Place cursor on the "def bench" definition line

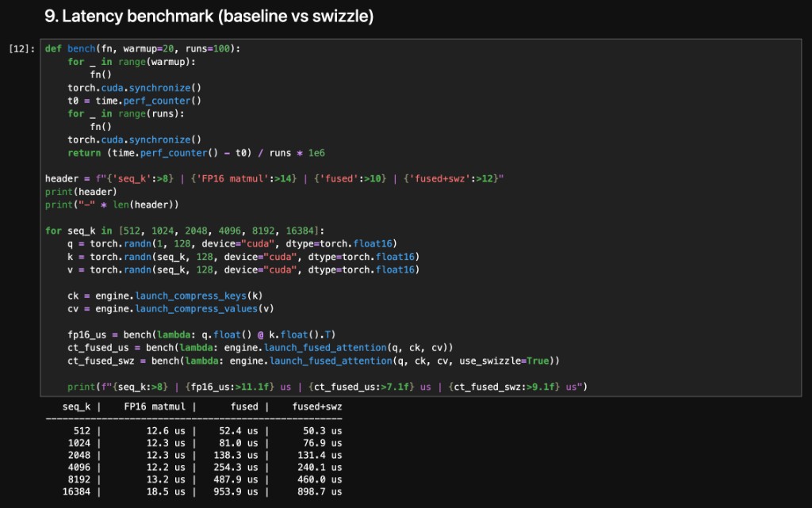tap(143, 49)
